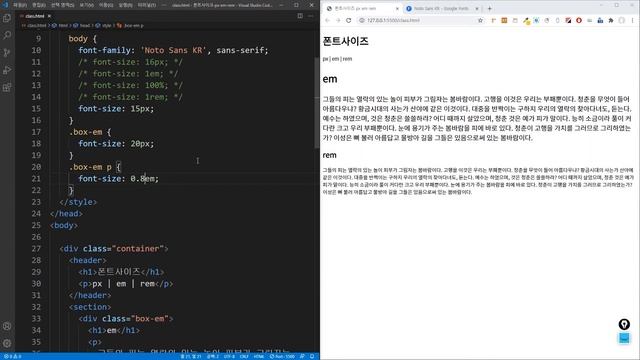Click the black and red square extension icon

tap(568, 20)
